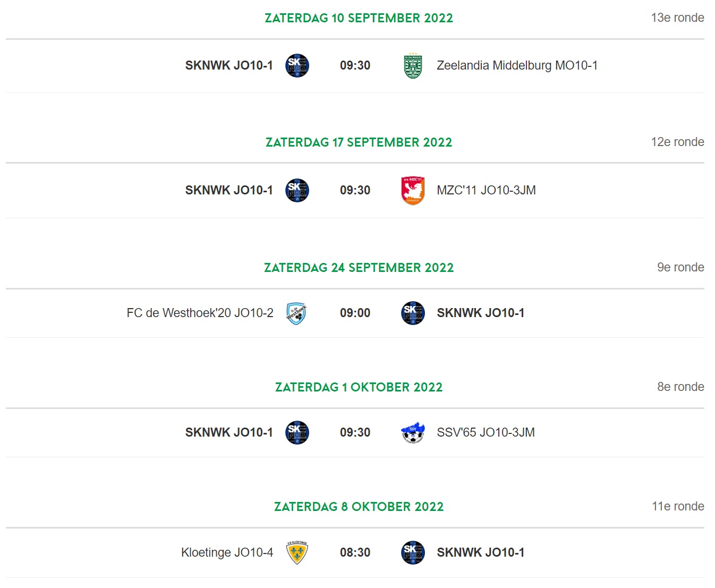Image resolution: width=715 pixels, height=588 pixels.
Task: Click Zaterdag 8 Oktober 2022 heading
Action: coord(359,507)
